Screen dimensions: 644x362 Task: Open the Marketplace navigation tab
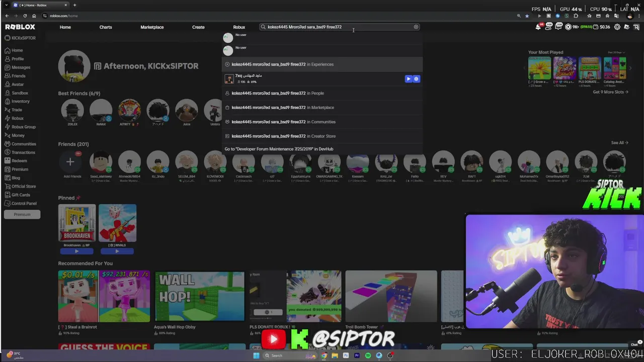(152, 27)
